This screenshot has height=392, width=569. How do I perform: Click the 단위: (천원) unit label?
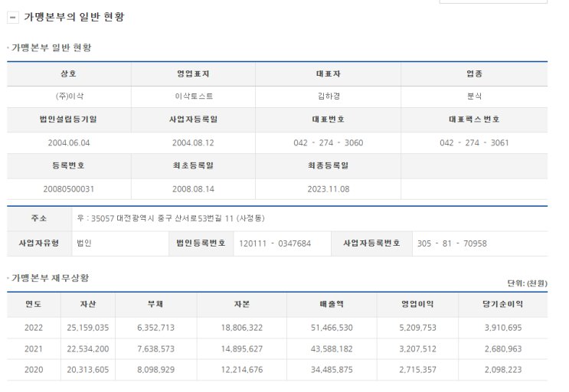(x=528, y=283)
